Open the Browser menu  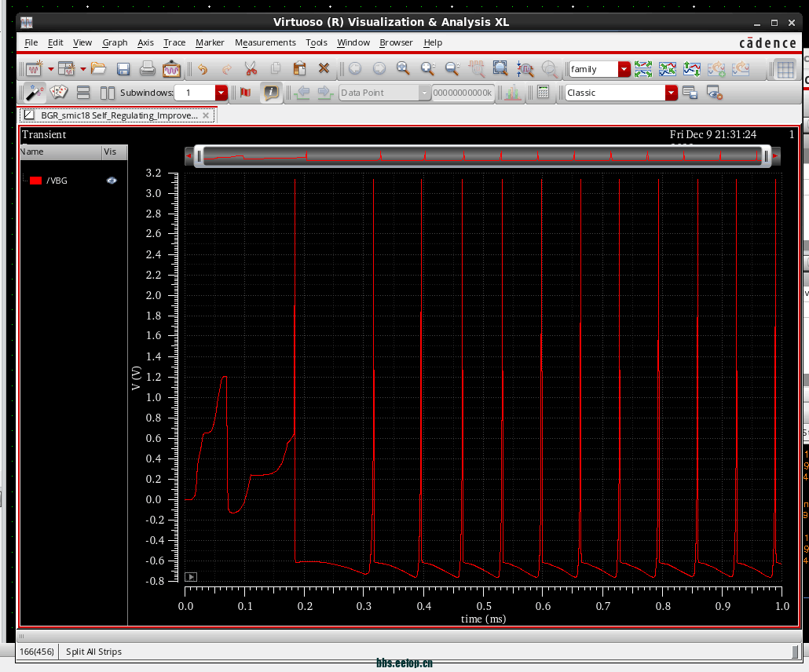[396, 42]
